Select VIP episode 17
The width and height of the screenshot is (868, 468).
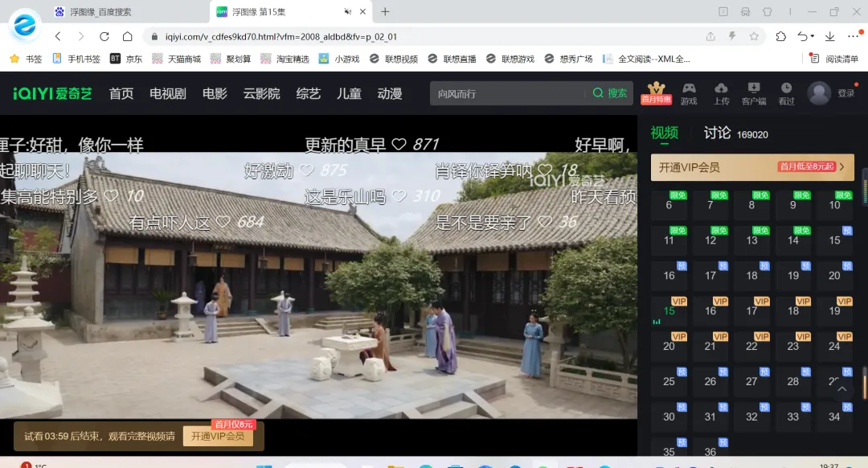pyautogui.click(x=751, y=311)
